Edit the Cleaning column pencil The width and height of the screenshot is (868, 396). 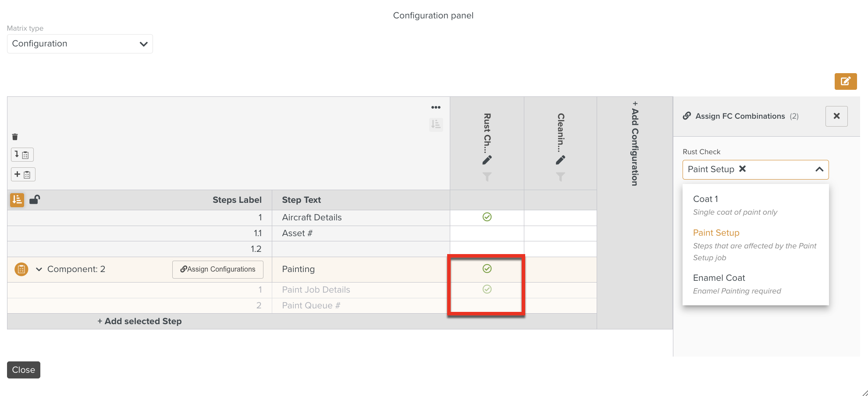coord(560,160)
